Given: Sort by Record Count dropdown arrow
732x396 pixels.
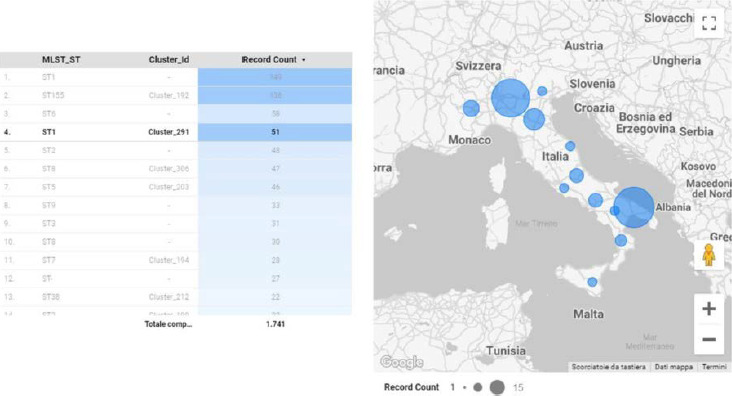Looking at the screenshot, I should tap(303, 60).
